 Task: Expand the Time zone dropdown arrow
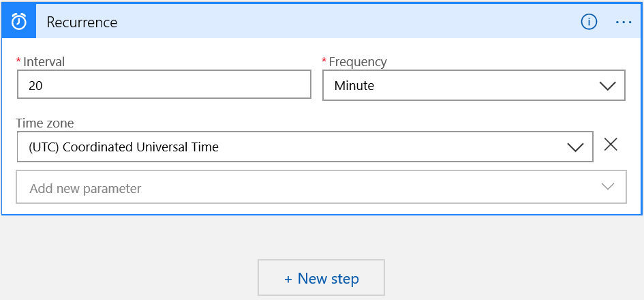pos(575,147)
